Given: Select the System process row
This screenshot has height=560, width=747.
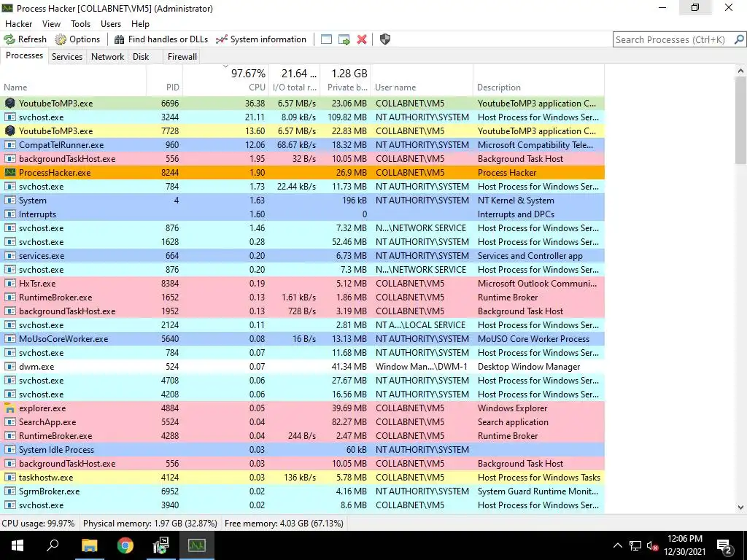Looking at the screenshot, I should (303, 201).
